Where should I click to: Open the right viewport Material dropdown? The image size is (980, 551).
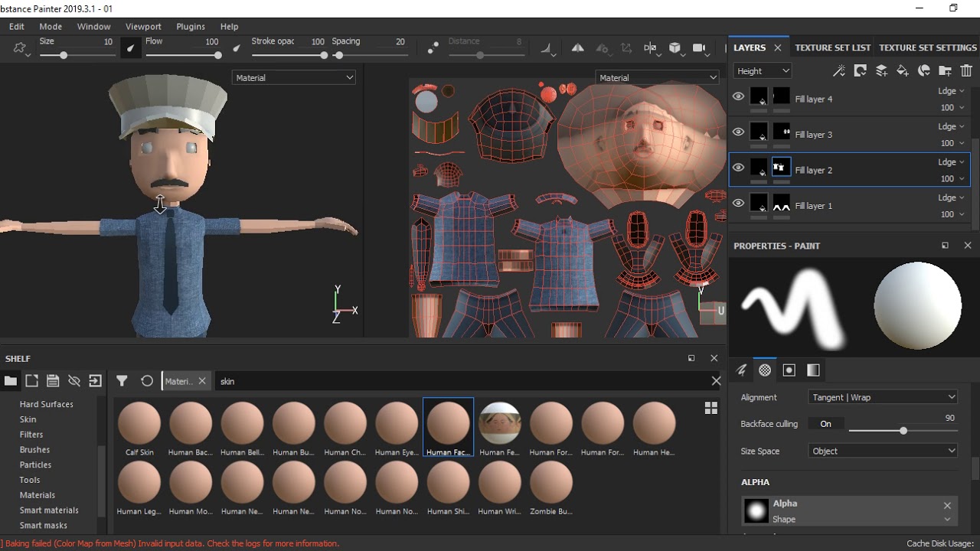[x=657, y=78]
